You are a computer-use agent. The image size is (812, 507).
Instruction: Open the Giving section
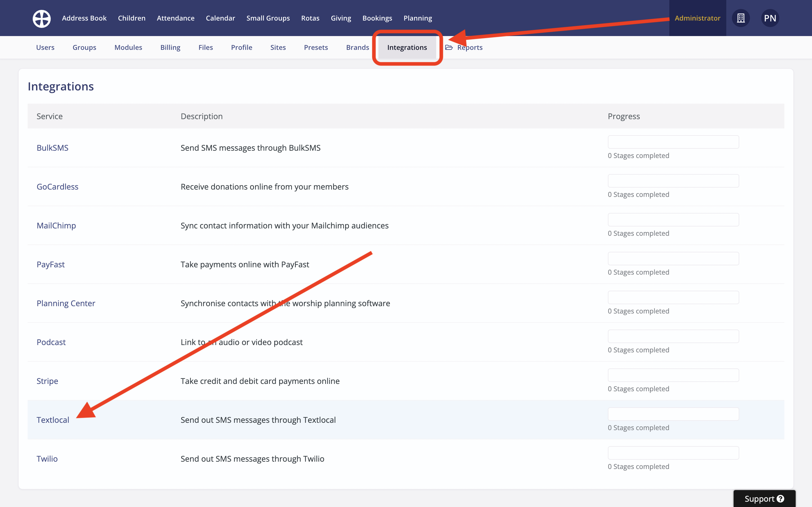tap(341, 18)
